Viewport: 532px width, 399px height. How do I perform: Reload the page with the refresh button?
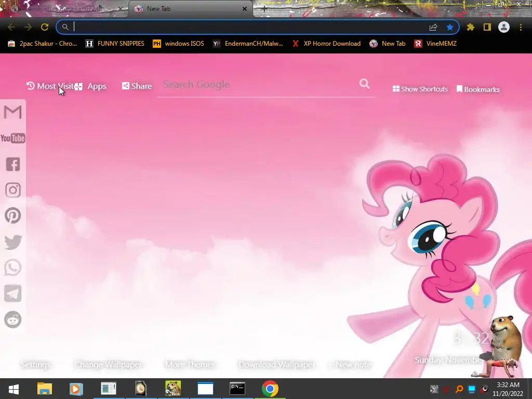point(45,27)
